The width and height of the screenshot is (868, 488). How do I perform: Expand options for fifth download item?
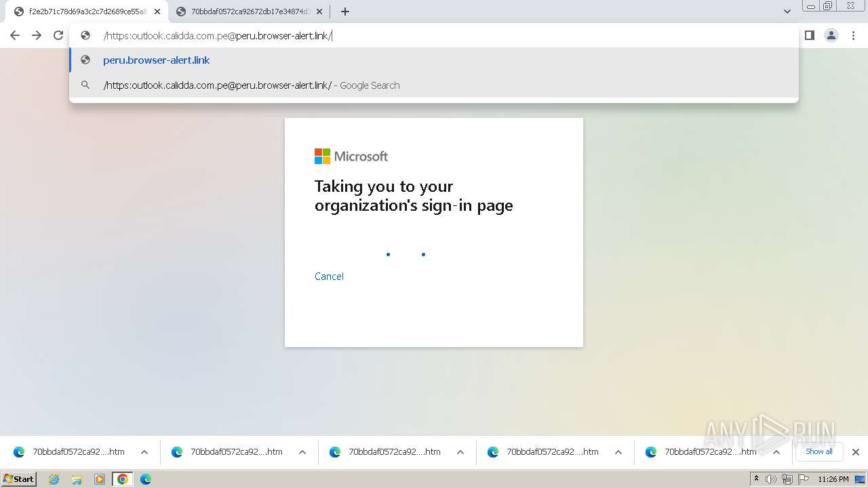click(776, 452)
